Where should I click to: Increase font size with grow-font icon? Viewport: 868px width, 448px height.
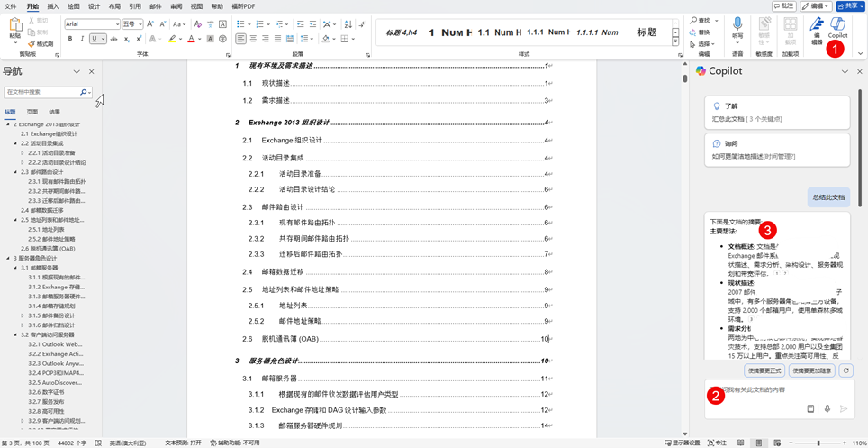coord(151,24)
